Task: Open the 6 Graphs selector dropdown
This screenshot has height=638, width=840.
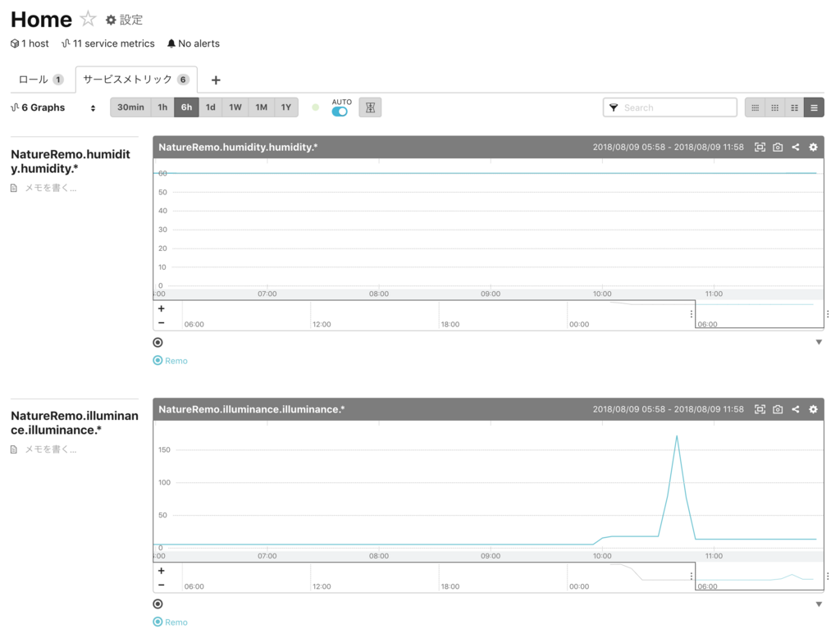Action: [53, 107]
